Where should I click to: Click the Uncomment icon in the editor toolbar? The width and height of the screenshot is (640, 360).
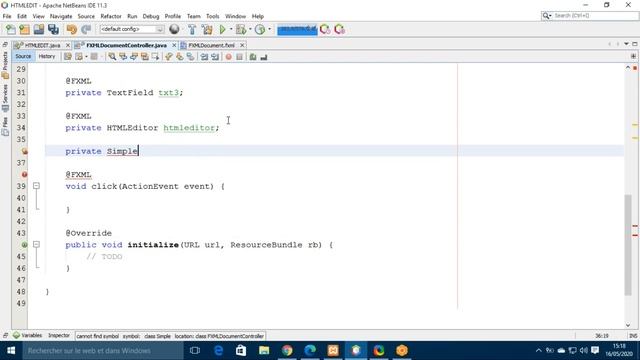pos(264,57)
